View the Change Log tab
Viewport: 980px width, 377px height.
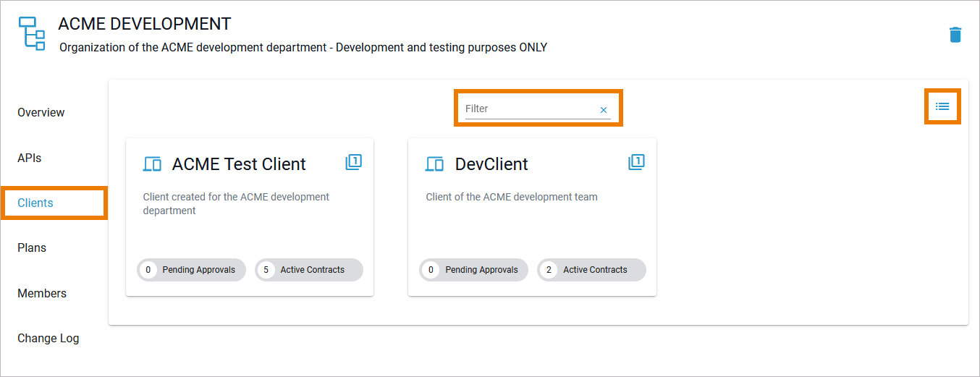pyautogui.click(x=48, y=338)
